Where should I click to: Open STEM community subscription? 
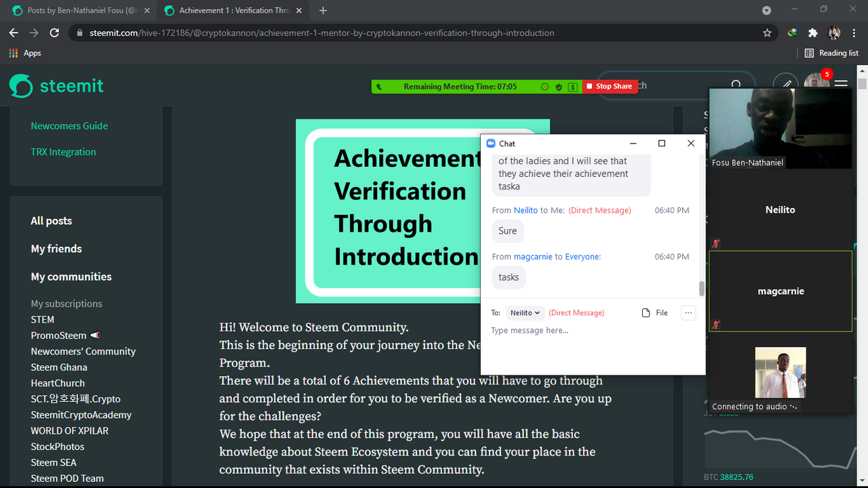[42, 319]
